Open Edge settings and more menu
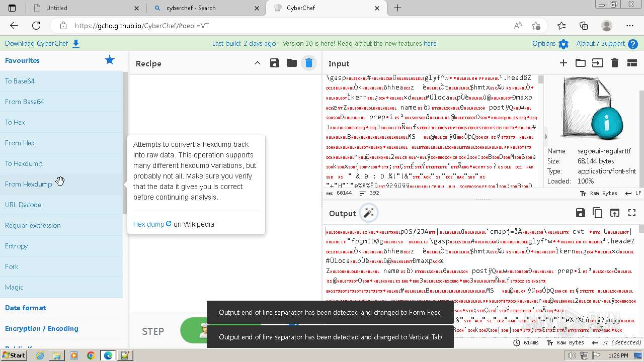The image size is (644, 362). coord(630,26)
